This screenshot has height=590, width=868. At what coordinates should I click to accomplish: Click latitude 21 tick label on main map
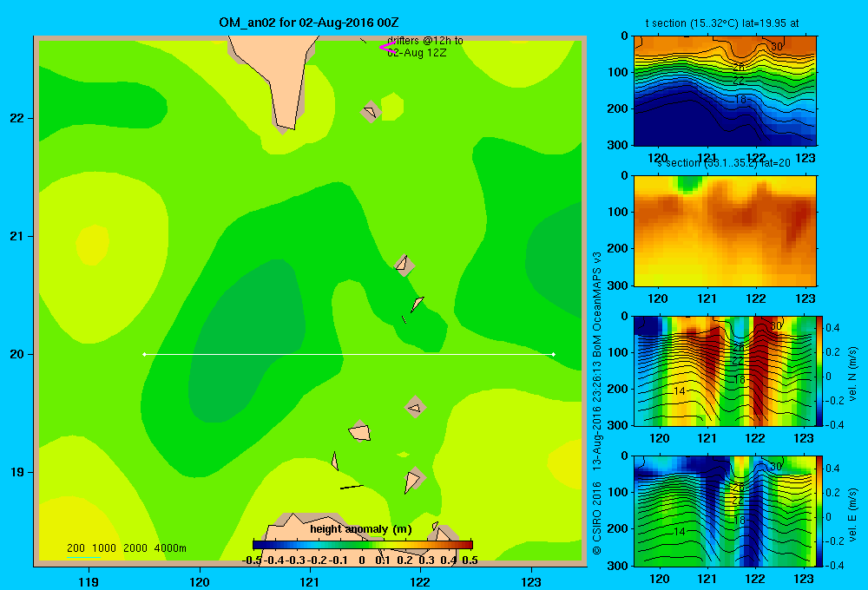click(x=17, y=236)
